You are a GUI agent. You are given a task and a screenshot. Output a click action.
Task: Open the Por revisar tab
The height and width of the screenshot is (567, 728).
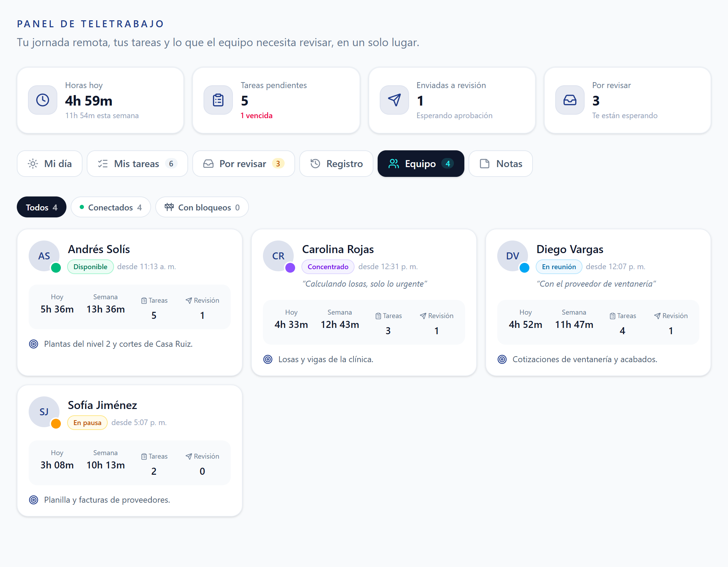pos(244,164)
